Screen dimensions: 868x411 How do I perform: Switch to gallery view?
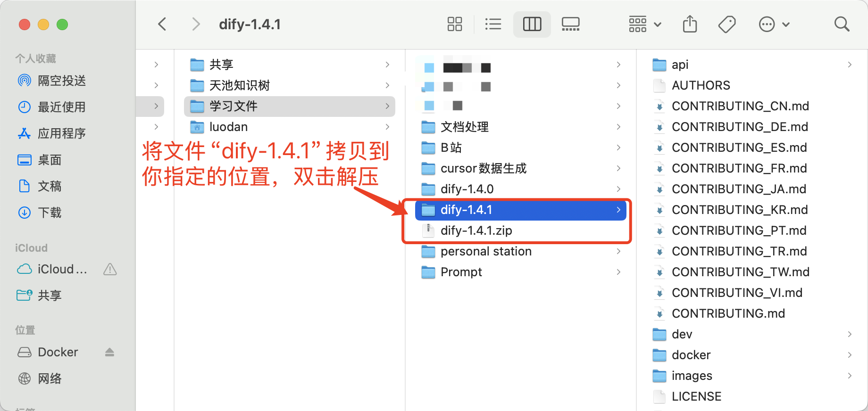click(571, 24)
